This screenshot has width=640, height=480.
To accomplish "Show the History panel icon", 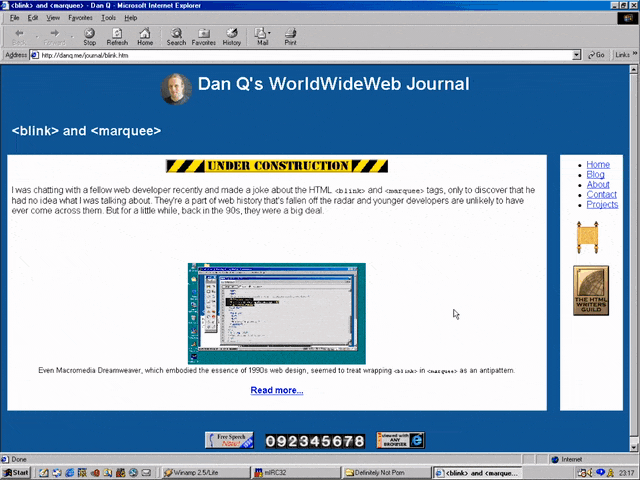I will pos(231,36).
